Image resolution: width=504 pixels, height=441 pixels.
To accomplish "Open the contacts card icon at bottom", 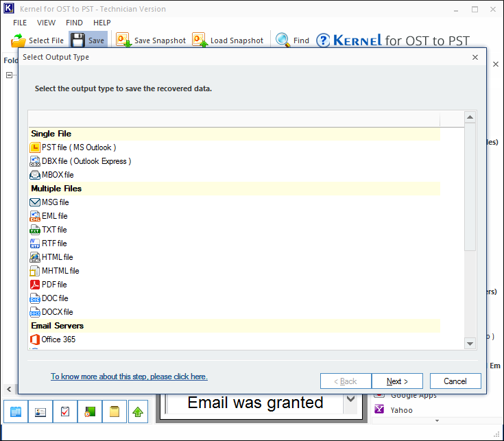I will (40, 412).
